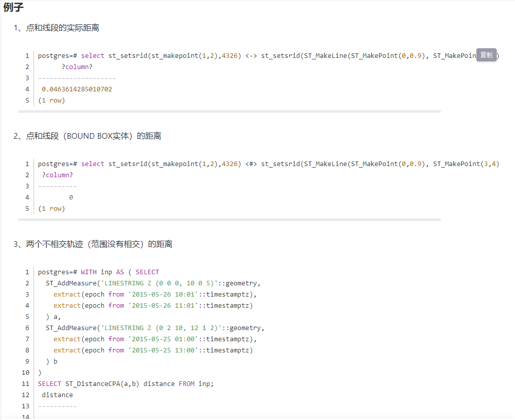Click the <#> operator in second query

pos(251,164)
